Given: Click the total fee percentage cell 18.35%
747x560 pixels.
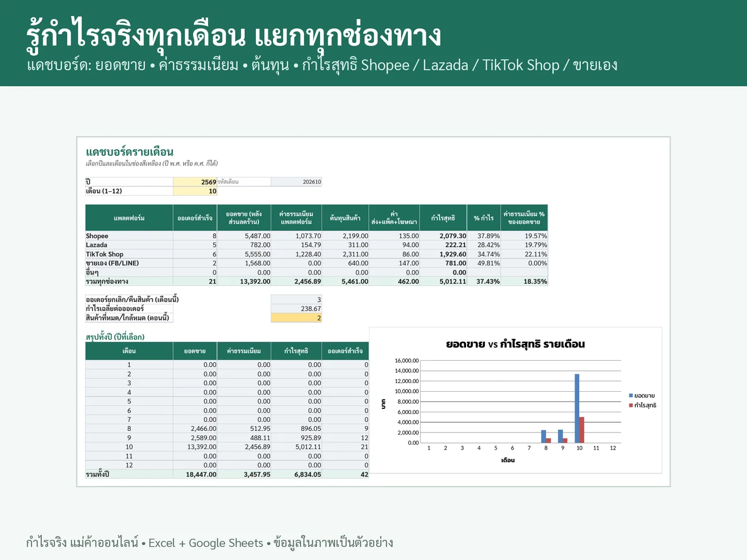Looking at the screenshot, I should click(x=524, y=281).
